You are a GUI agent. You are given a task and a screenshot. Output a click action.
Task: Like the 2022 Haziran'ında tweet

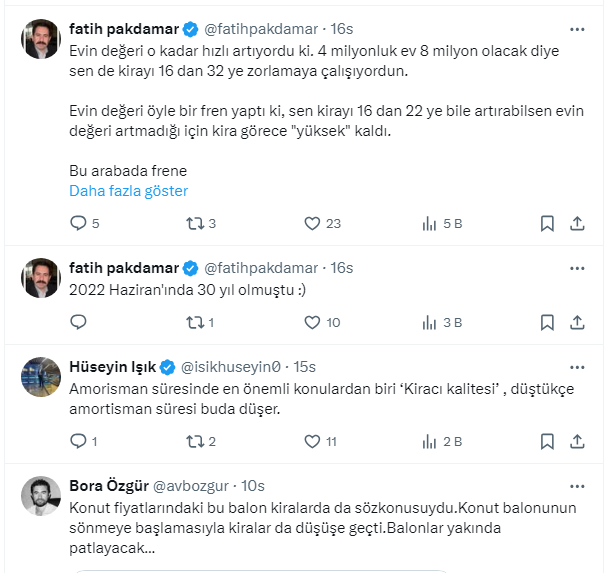point(311,322)
